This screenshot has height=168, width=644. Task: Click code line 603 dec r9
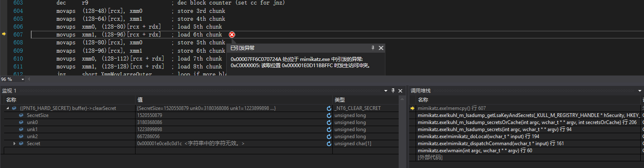click(170, 3)
